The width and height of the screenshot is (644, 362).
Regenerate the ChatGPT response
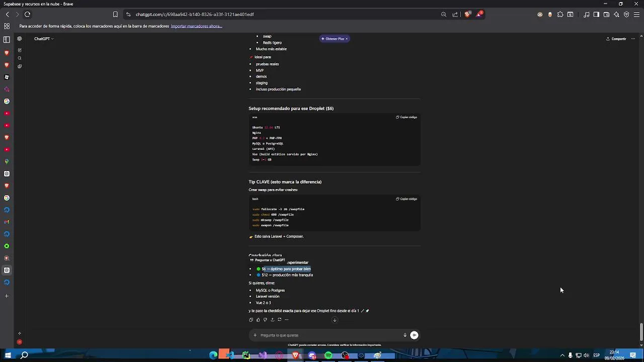(279, 320)
